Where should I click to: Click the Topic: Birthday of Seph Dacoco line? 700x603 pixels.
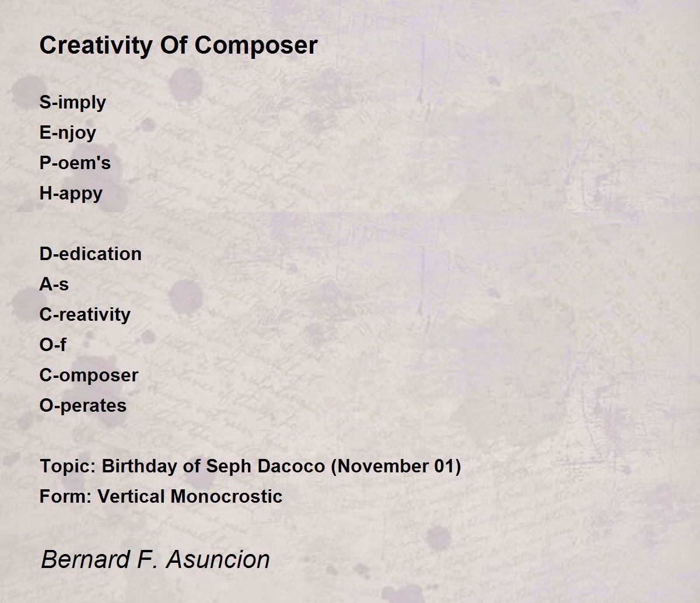250,467
